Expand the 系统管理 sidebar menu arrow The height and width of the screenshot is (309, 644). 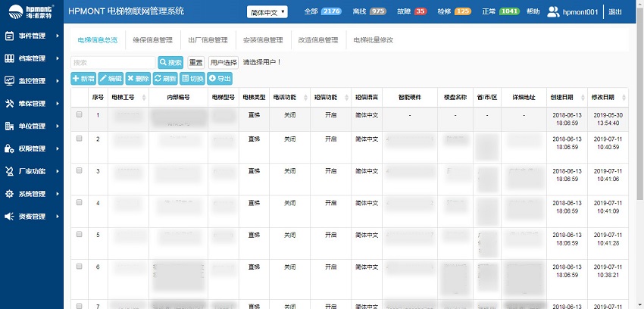click(58, 194)
